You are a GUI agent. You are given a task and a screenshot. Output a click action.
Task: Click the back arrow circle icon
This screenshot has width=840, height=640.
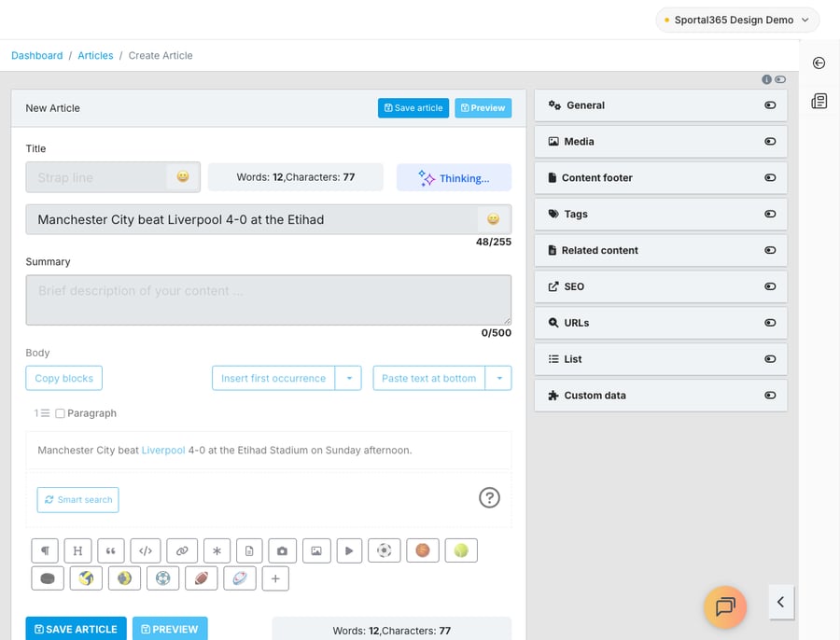click(819, 63)
